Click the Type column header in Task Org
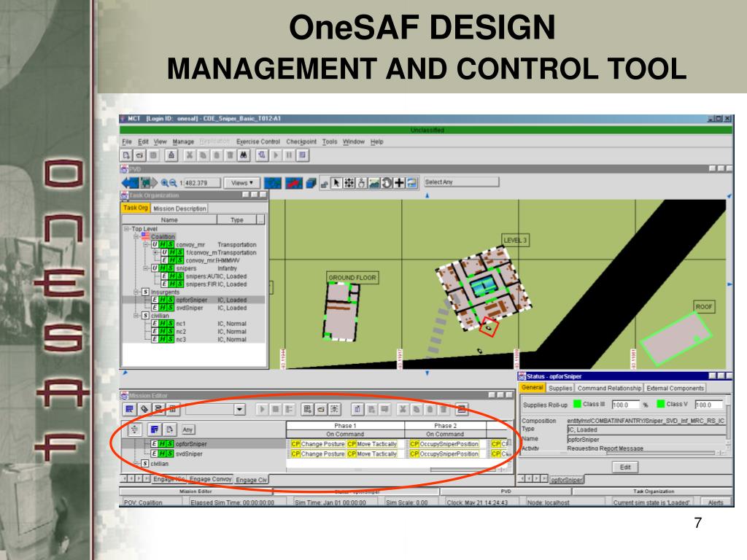The width and height of the screenshot is (747, 560). pos(237,220)
